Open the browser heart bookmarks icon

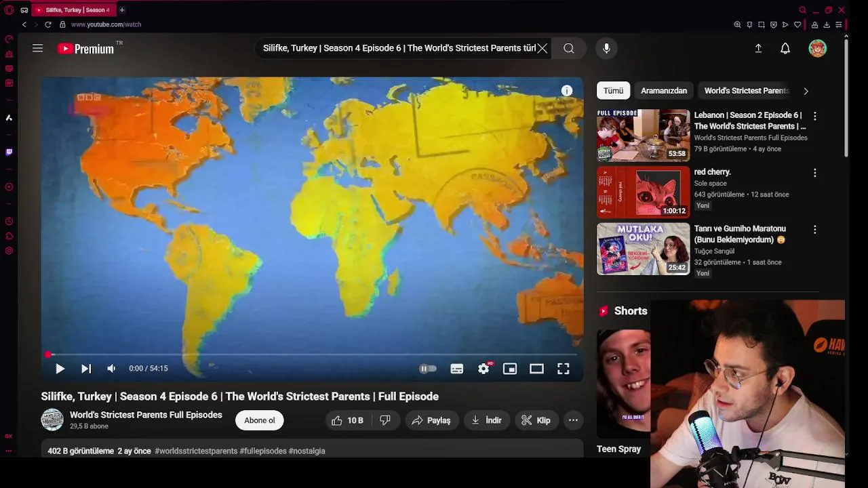[797, 24]
